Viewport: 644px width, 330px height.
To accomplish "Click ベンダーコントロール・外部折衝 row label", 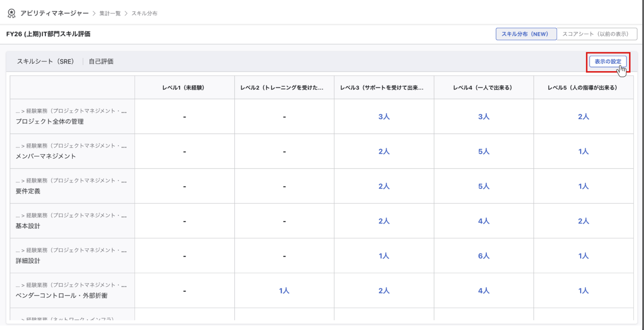I will click(x=62, y=296).
